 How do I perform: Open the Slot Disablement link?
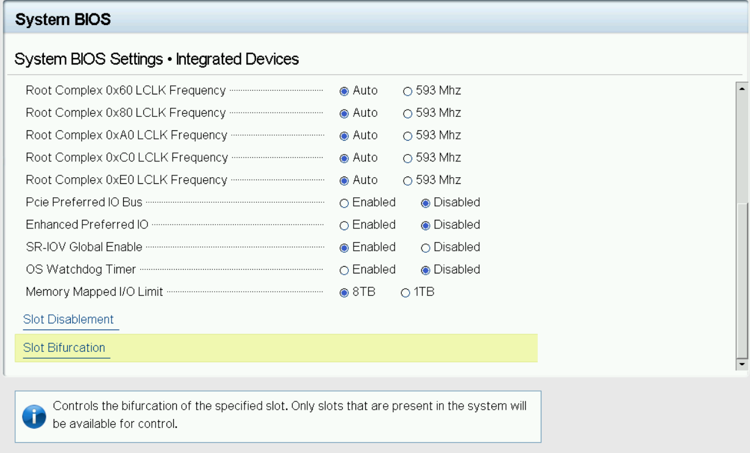(x=68, y=319)
